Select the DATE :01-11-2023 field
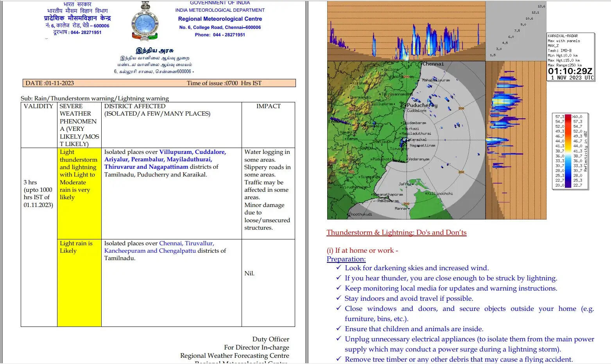 click(50, 83)
